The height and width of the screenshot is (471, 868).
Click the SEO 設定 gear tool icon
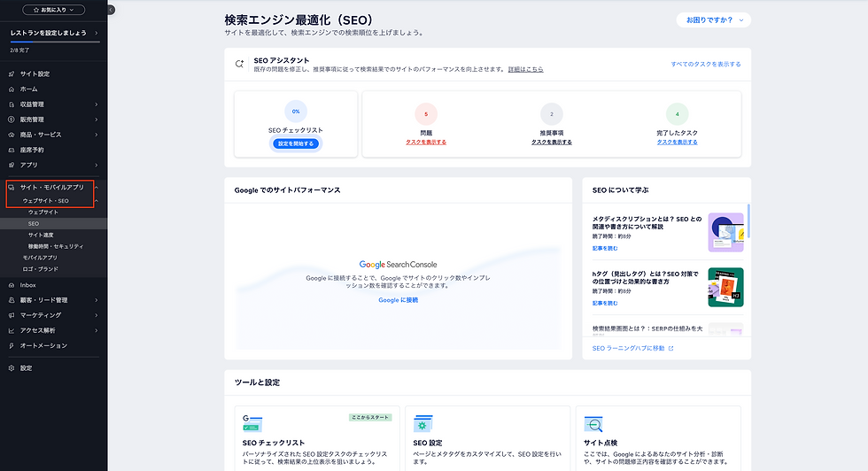point(423,423)
